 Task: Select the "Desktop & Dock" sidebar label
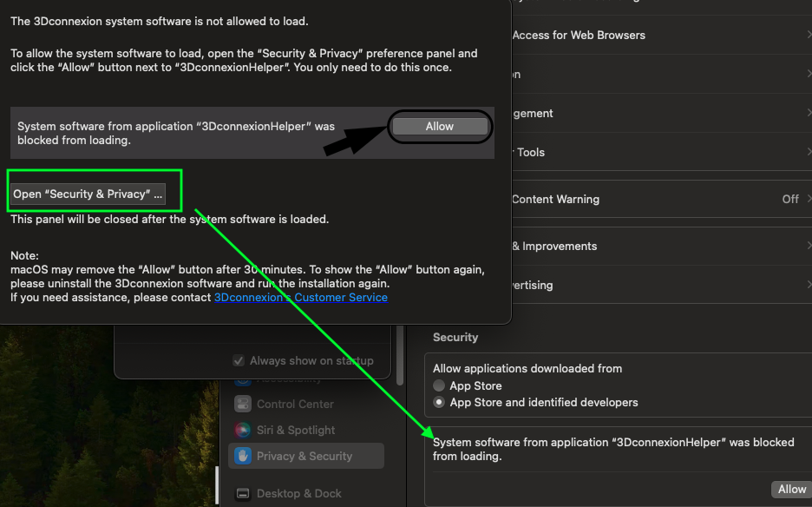pos(298,493)
